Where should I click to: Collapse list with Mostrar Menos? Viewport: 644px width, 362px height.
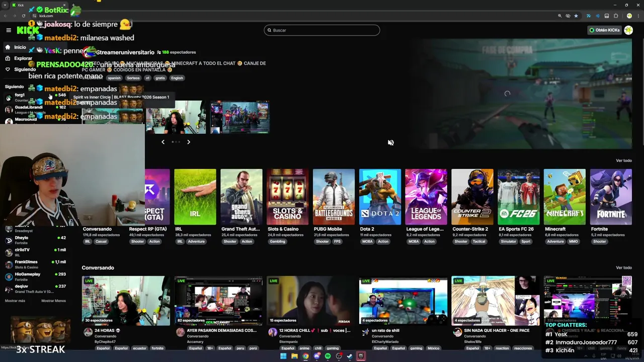(53, 301)
